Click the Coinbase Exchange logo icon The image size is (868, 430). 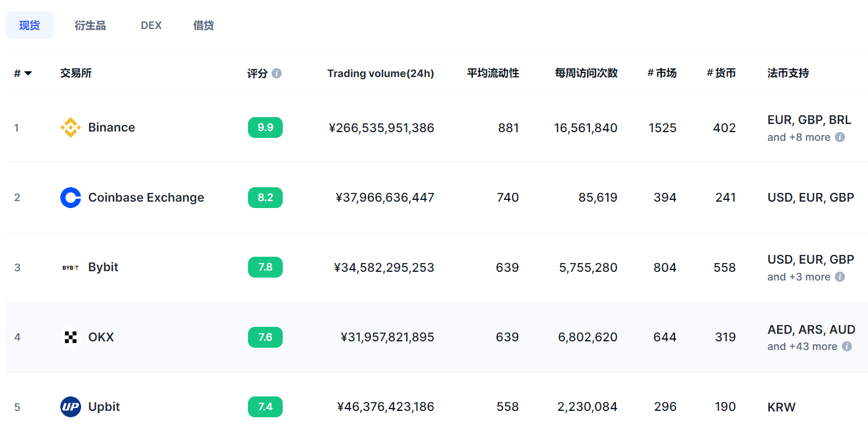[71, 198]
